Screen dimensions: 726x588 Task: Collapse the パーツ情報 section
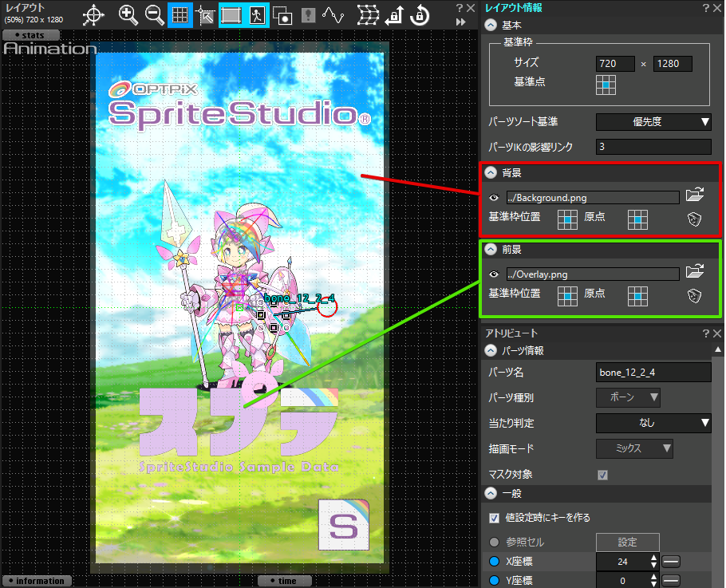pyautogui.click(x=491, y=351)
